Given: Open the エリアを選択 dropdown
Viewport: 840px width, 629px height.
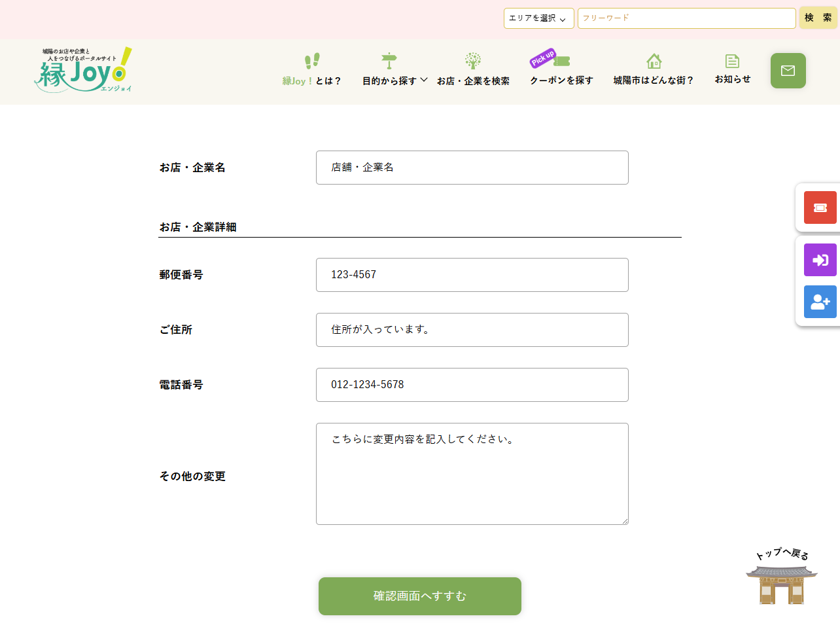Looking at the screenshot, I should tap(538, 18).
